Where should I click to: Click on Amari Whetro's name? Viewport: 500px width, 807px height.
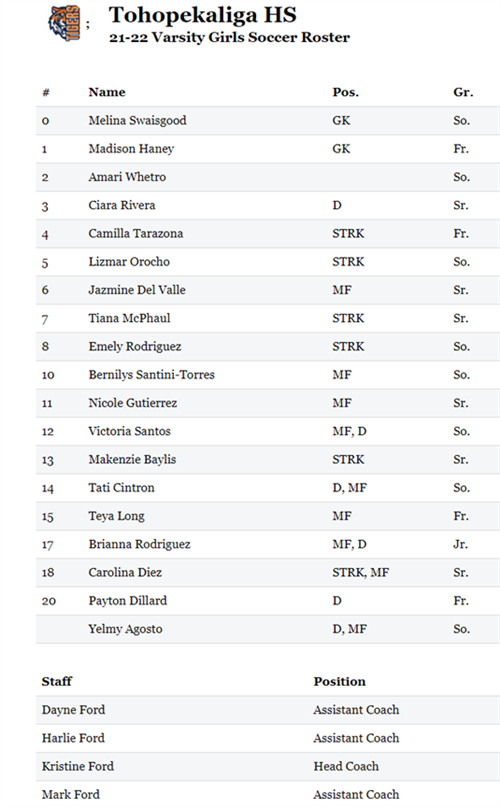(127, 177)
